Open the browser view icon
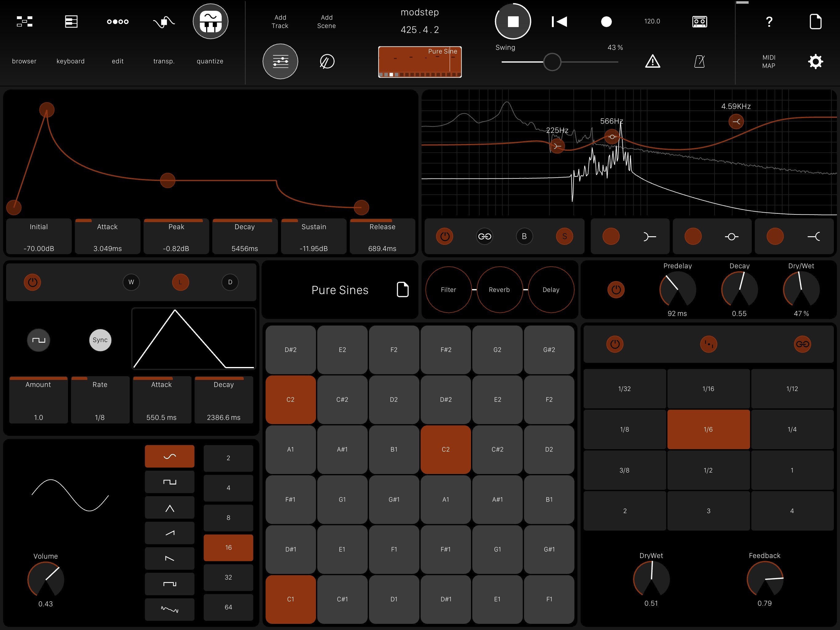This screenshot has height=630, width=840. 24,22
